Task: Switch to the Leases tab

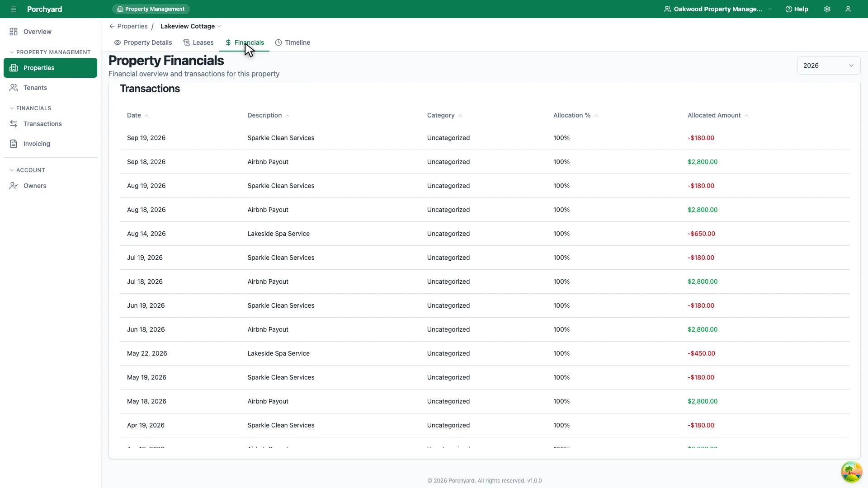Action: tap(198, 42)
